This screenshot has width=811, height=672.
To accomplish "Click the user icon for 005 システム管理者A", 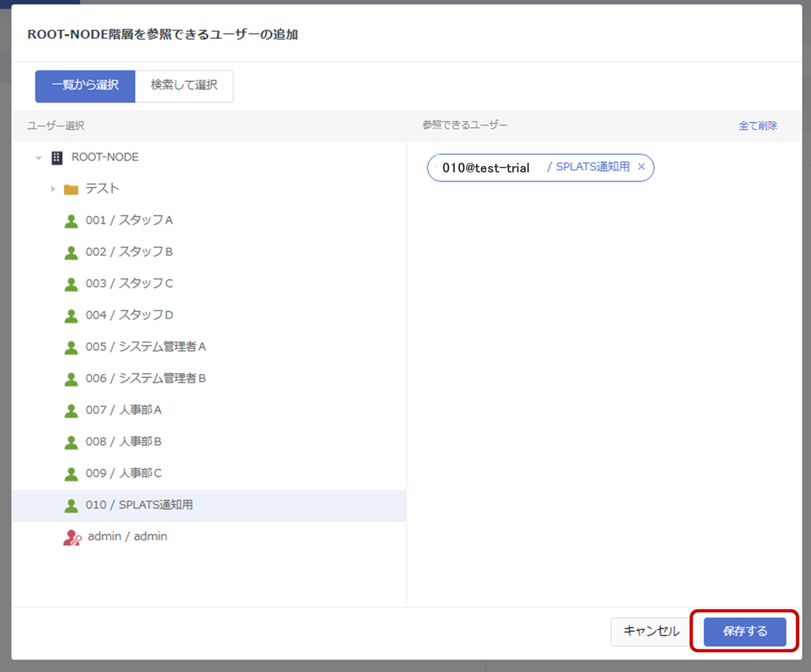I will [71, 347].
